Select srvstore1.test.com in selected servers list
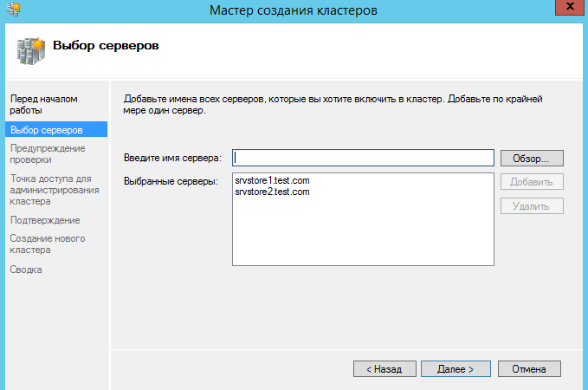This screenshot has width=588, height=390. point(272,180)
